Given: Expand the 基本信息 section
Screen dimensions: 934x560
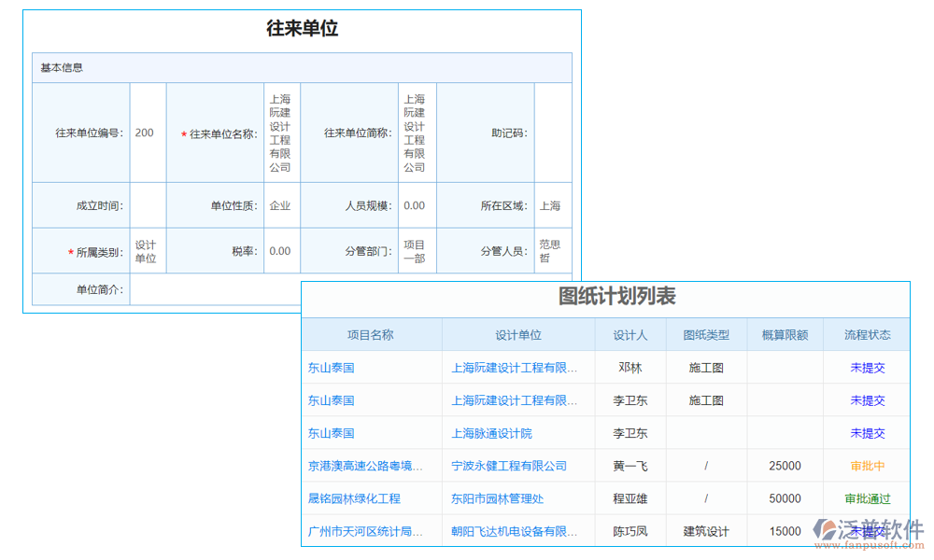Looking at the screenshot, I should click(57, 67).
